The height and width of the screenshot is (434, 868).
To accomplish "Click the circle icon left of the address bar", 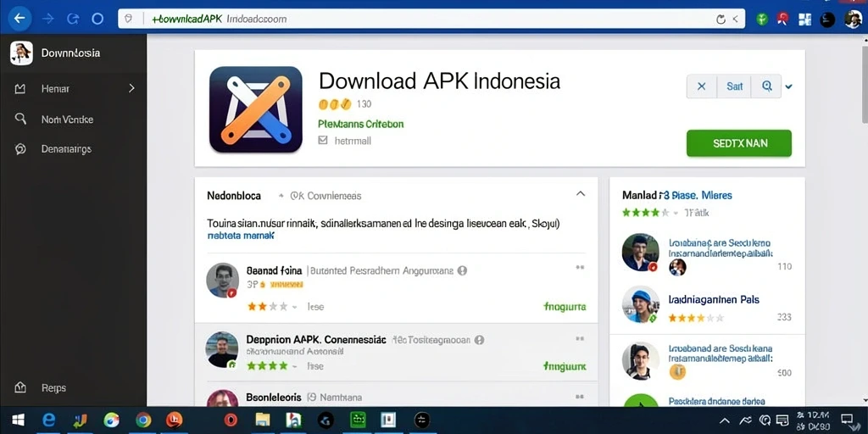I will (x=97, y=19).
